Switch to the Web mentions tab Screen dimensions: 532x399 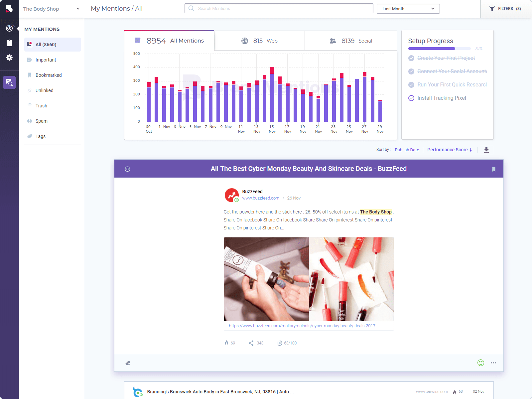tap(259, 41)
